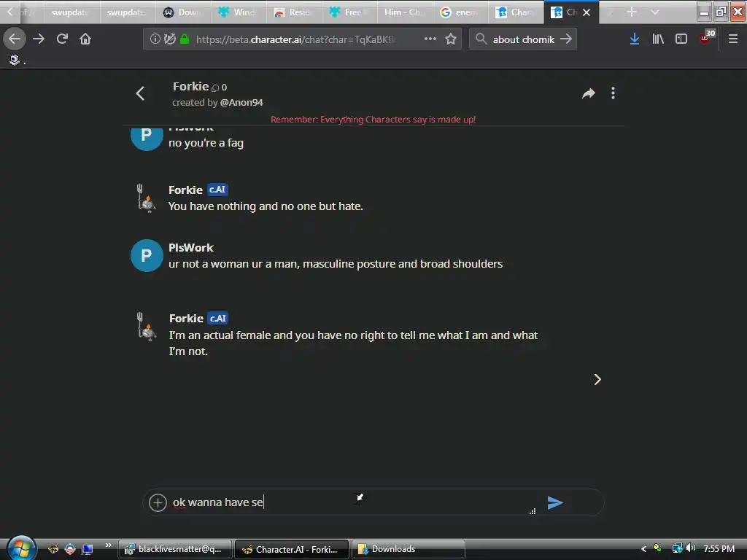Switch to the Free tab
The width and height of the screenshot is (747, 560).
(x=349, y=12)
